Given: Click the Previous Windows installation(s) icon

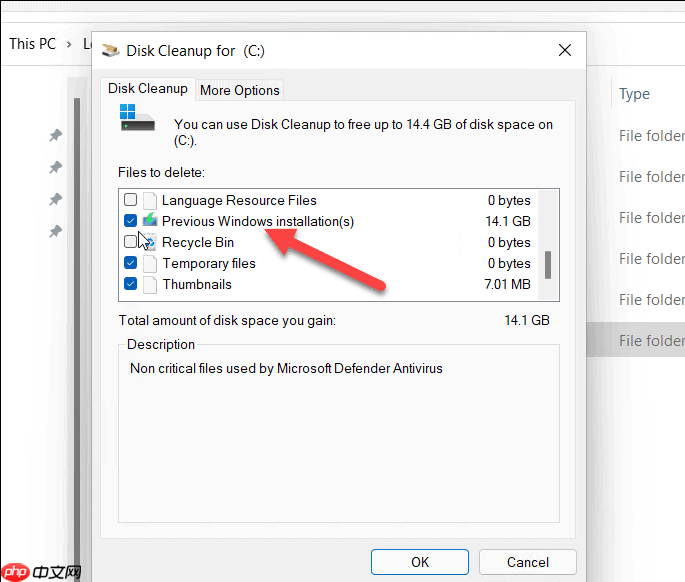Looking at the screenshot, I should 150,221.
